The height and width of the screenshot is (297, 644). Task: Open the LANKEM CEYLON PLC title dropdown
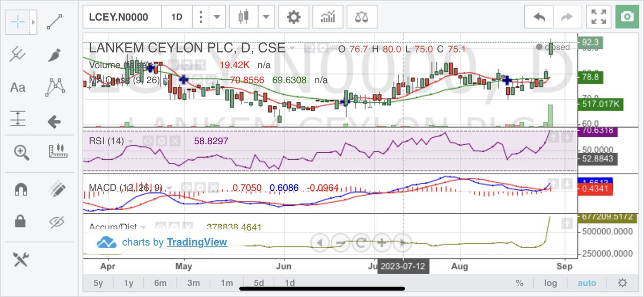(x=292, y=48)
